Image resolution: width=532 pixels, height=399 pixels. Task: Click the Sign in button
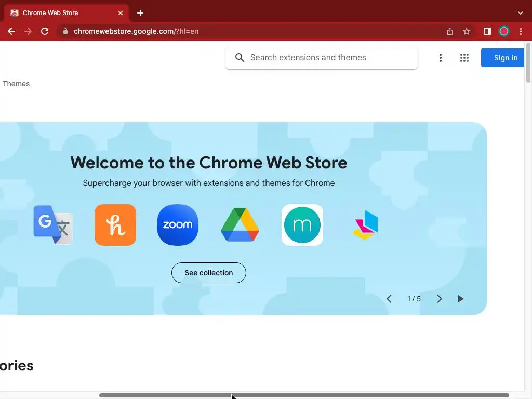pyautogui.click(x=502, y=58)
